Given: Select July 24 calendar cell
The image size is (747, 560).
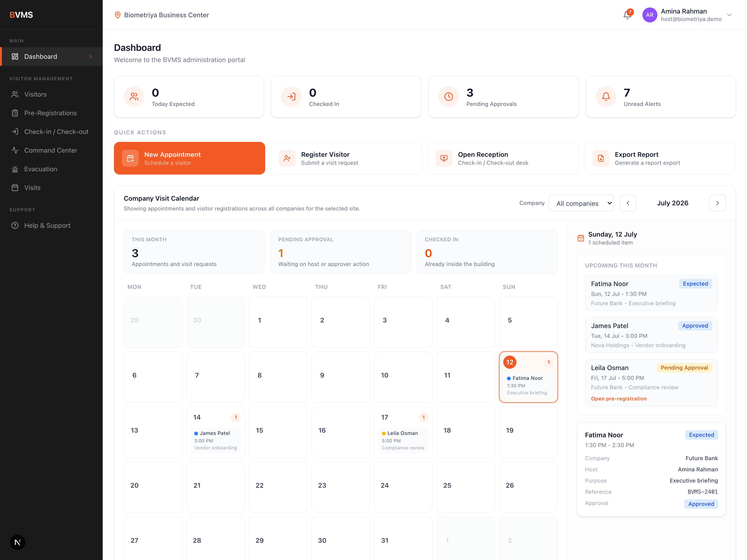Looking at the screenshot, I should (403, 487).
